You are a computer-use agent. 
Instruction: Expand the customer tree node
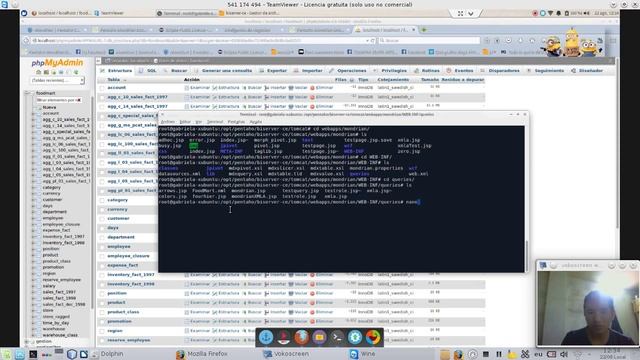(x=34, y=200)
